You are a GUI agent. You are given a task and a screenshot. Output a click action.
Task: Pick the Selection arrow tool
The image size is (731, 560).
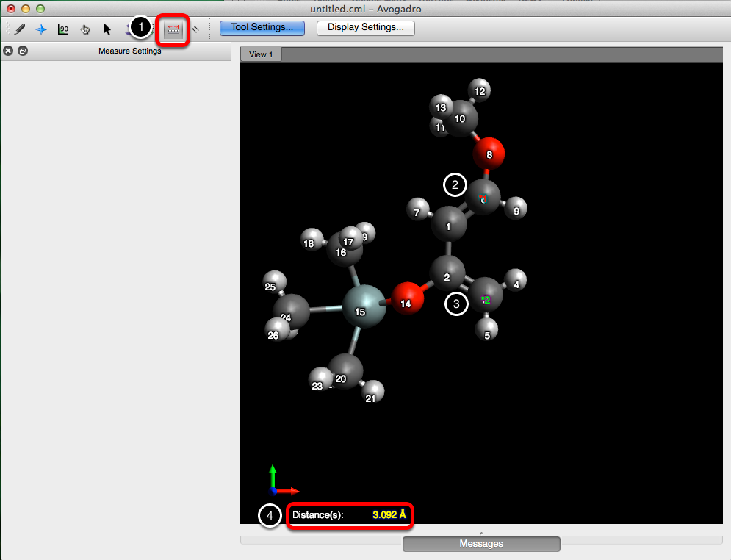(x=107, y=29)
